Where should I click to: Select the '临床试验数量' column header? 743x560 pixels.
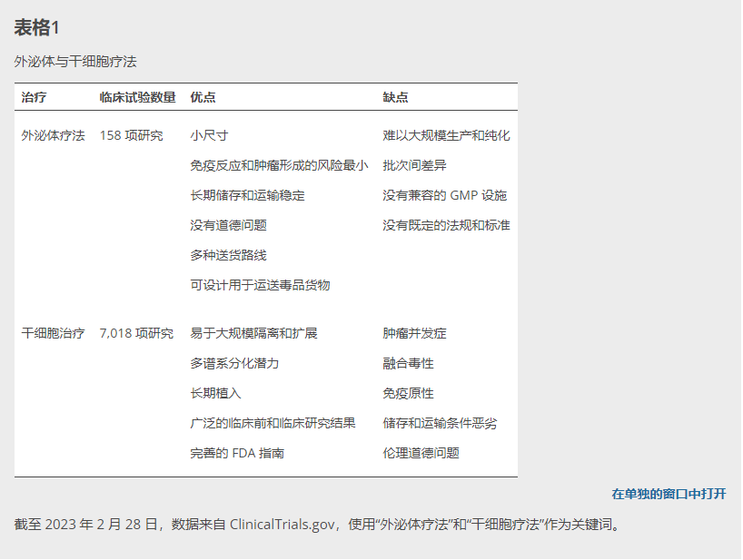(x=137, y=97)
